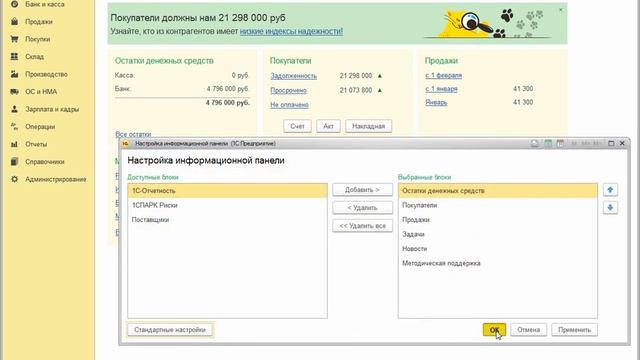Open the Январь sales link

coord(436,102)
